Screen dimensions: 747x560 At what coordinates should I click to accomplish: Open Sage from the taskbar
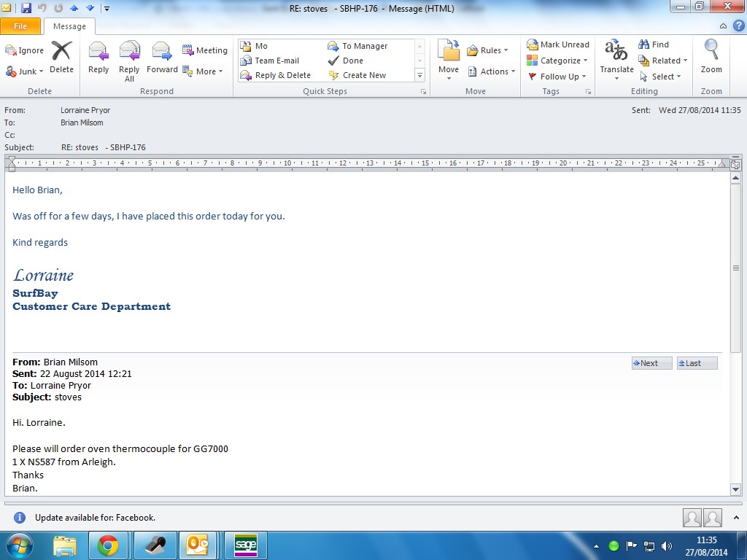[x=246, y=545]
